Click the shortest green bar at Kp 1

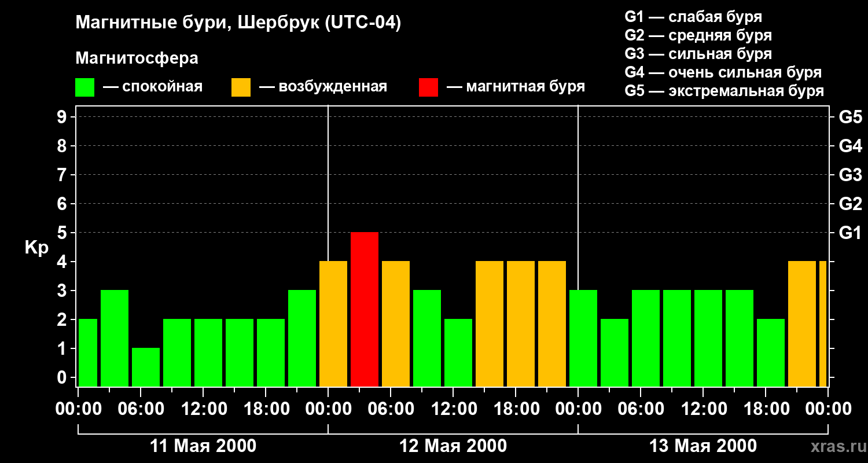146,366
